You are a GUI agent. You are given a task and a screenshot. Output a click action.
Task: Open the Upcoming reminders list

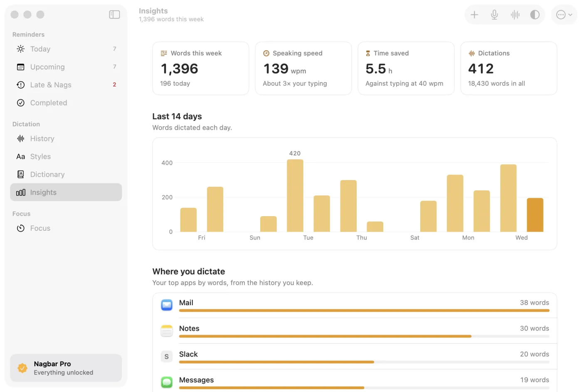pos(66,67)
